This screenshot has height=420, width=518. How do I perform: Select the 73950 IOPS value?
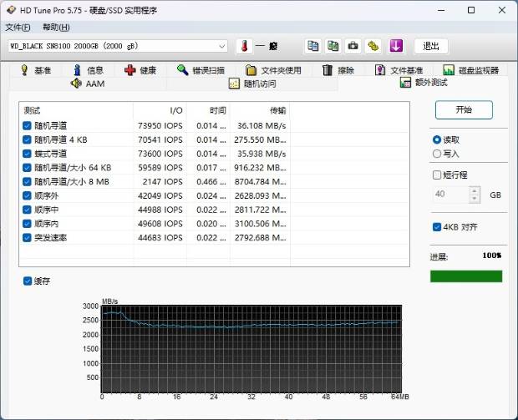[160, 126]
